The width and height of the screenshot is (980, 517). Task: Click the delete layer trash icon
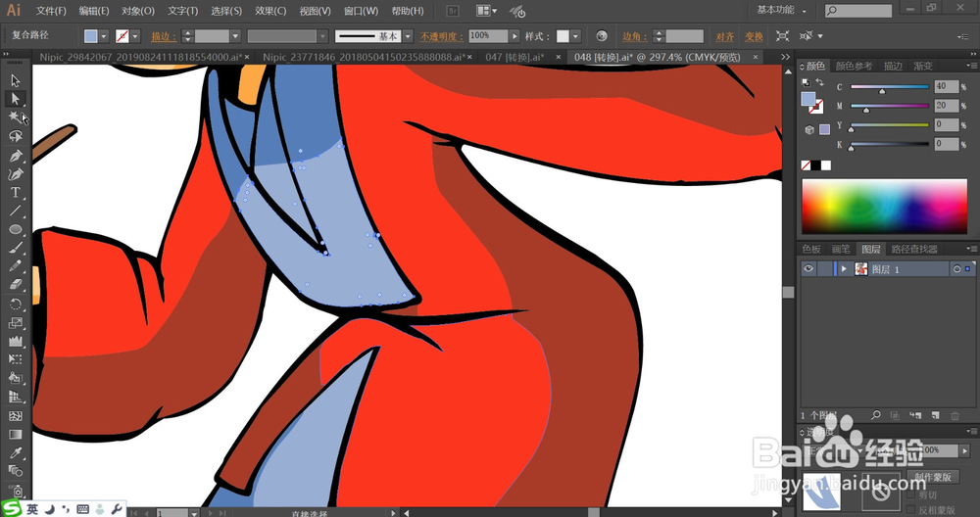pyautogui.click(x=955, y=415)
